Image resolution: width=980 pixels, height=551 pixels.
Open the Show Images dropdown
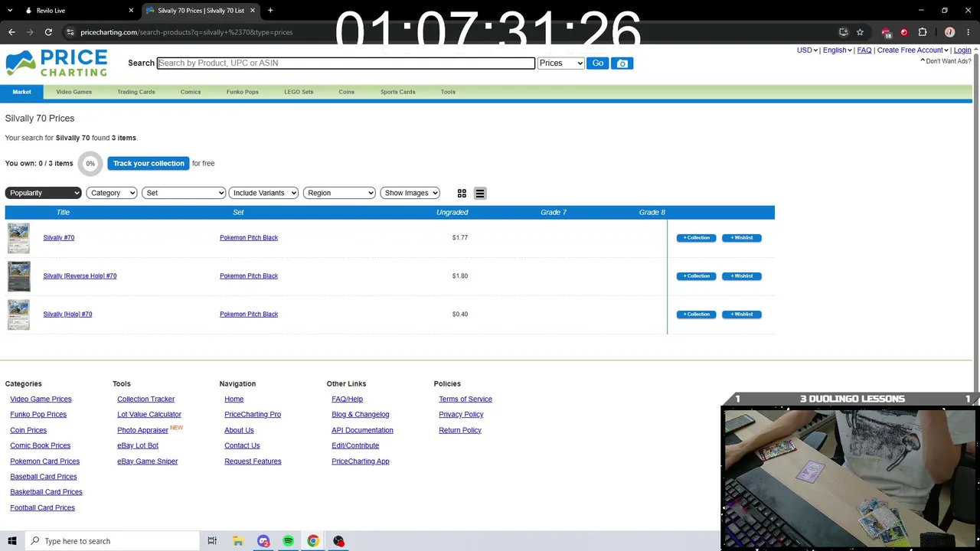[x=410, y=193]
